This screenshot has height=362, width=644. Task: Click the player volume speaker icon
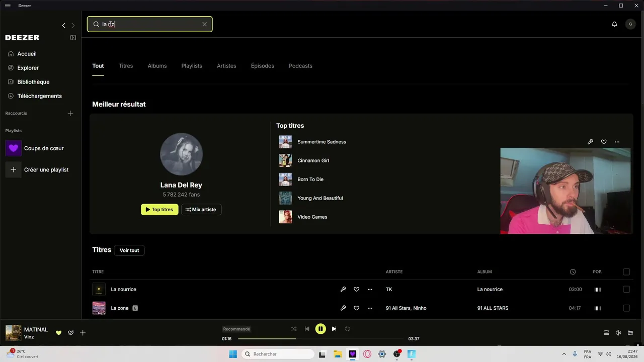pyautogui.click(x=618, y=333)
